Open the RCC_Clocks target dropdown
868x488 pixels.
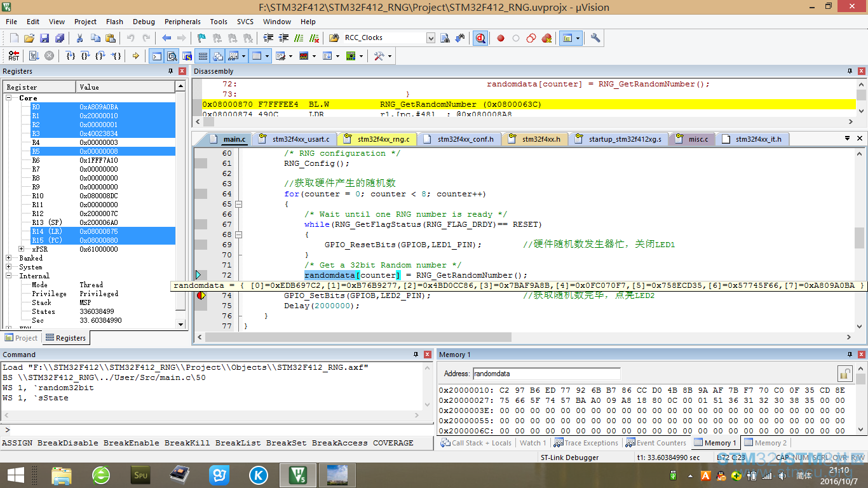[x=430, y=38]
